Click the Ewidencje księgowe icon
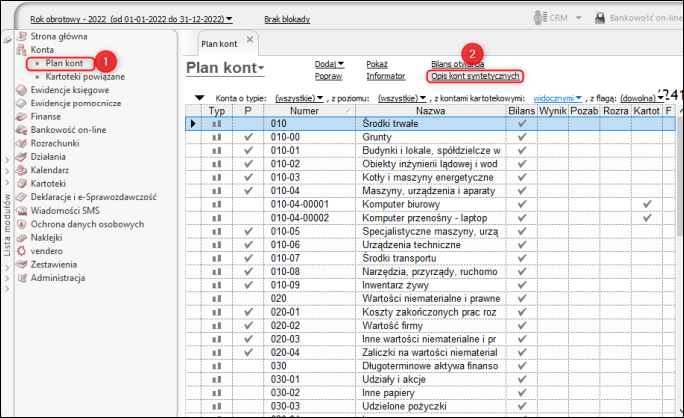This screenshot has width=684, height=418. 21,90
